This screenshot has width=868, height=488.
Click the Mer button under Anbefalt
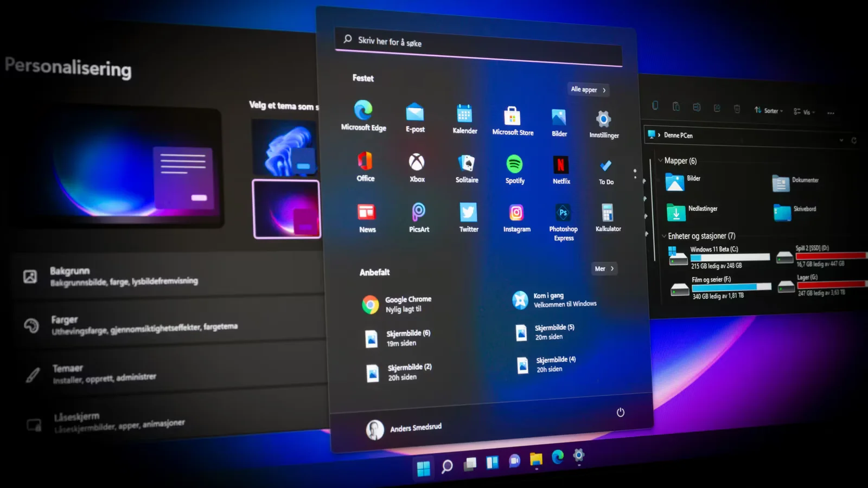tap(604, 269)
